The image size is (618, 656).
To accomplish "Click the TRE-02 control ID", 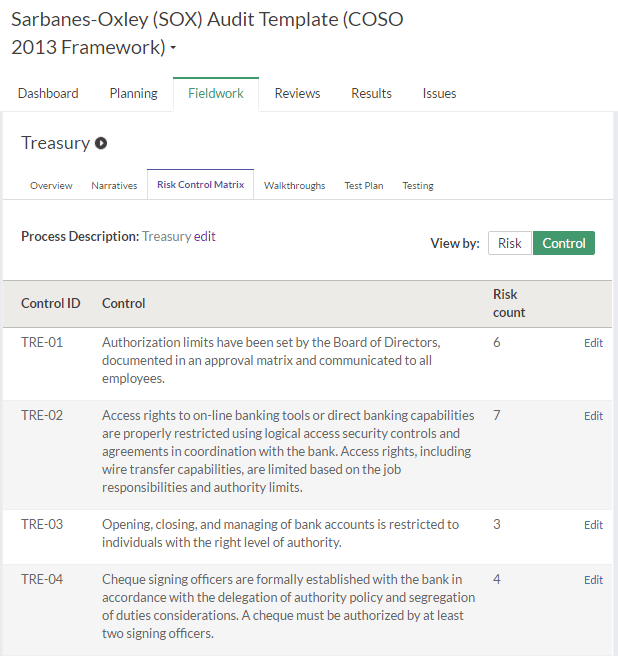I will [x=42, y=415].
